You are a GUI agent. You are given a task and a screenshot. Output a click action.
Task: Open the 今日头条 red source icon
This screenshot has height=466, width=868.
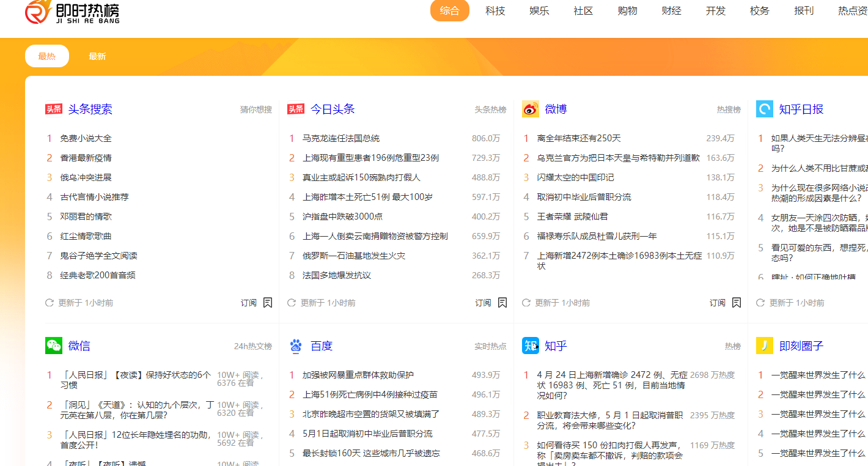point(296,109)
